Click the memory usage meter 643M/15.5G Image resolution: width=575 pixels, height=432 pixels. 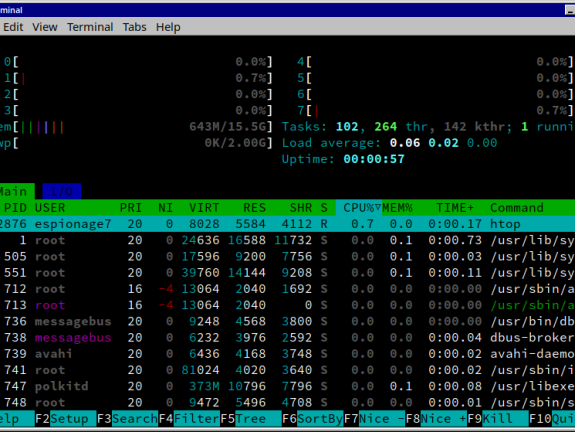coord(136,127)
